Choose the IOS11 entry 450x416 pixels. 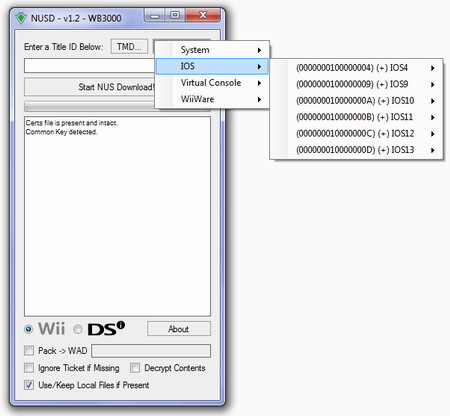tap(357, 117)
